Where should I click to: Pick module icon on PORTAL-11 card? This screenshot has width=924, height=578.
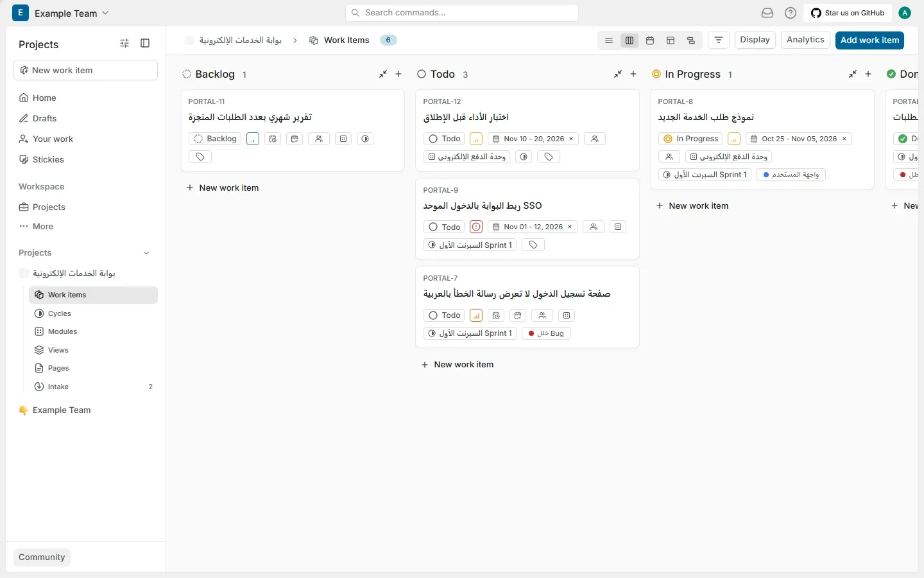343,139
